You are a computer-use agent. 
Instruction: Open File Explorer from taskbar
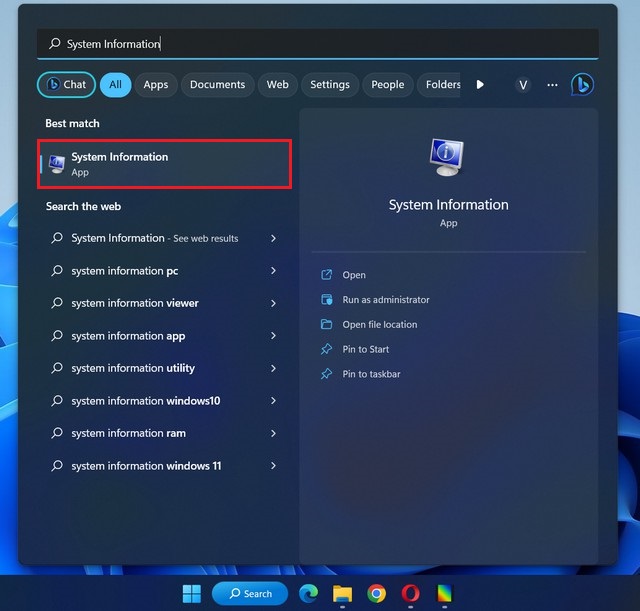pyautogui.click(x=342, y=593)
